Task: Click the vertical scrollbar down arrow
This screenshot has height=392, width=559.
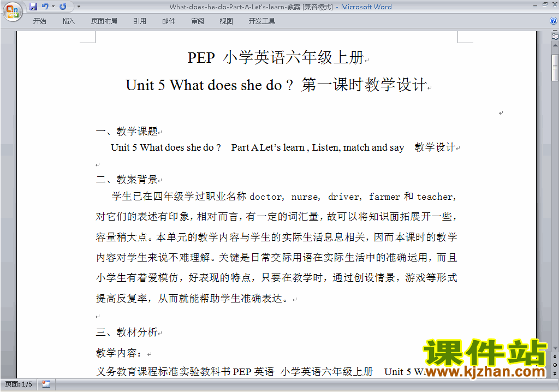Action: click(555, 348)
